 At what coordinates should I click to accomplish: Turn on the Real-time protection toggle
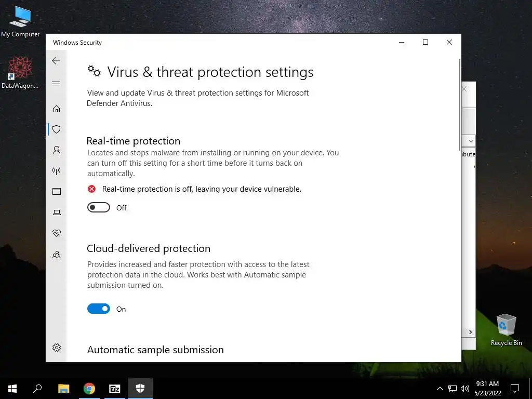(x=99, y=208)
